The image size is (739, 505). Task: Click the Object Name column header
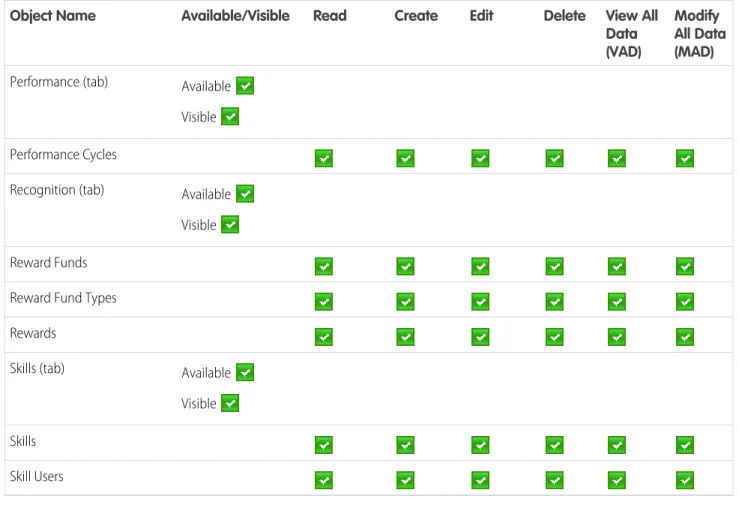(x=53, y=16)
